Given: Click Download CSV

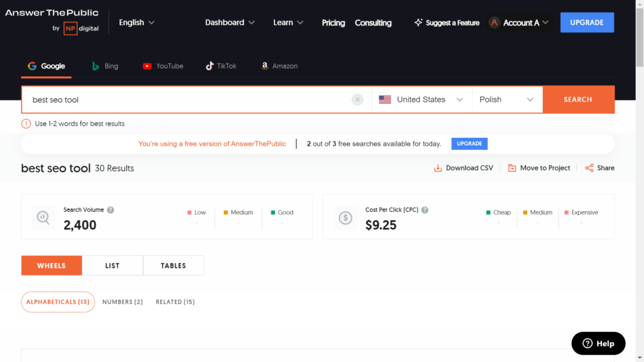Looking at the screenshot, I should (464, 168).
